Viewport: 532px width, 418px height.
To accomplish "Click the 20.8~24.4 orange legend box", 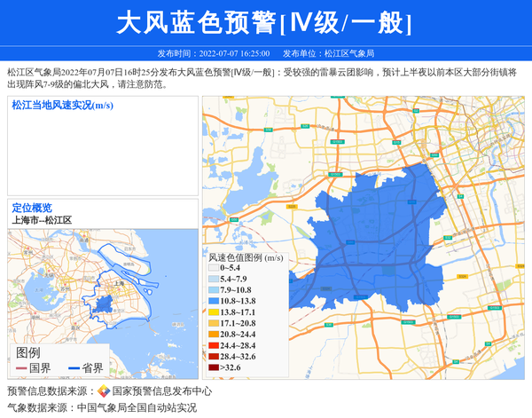I will (x=213, y=335).
